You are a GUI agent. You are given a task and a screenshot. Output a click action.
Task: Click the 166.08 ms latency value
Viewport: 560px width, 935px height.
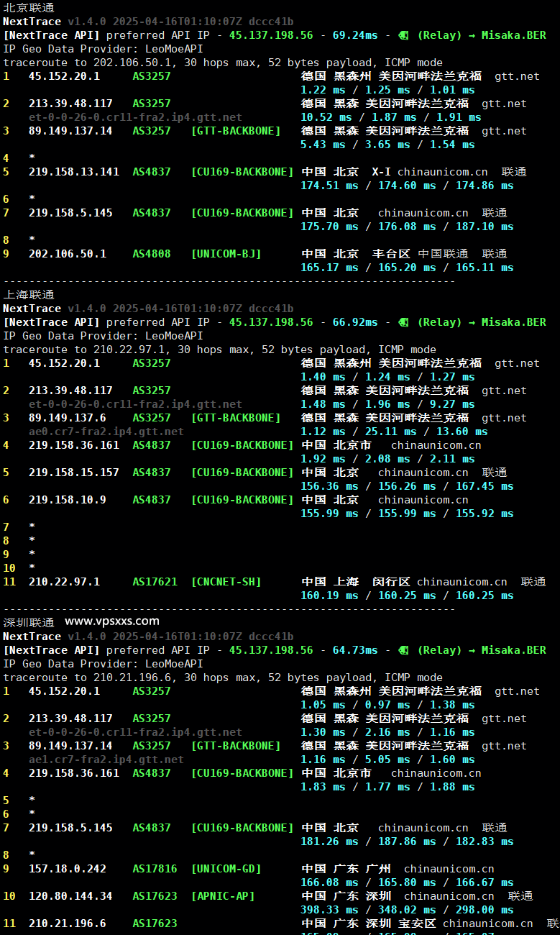[x=329, y=882]
